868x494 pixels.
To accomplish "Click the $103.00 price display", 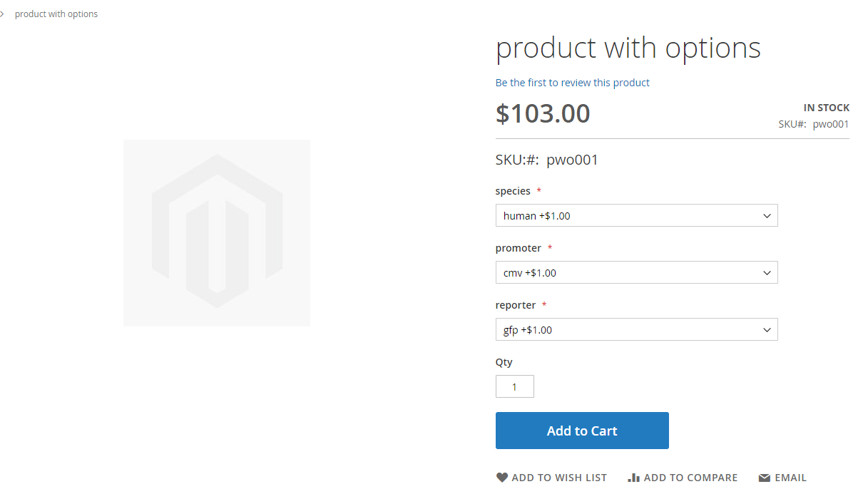I will click(x=543, y=113).
